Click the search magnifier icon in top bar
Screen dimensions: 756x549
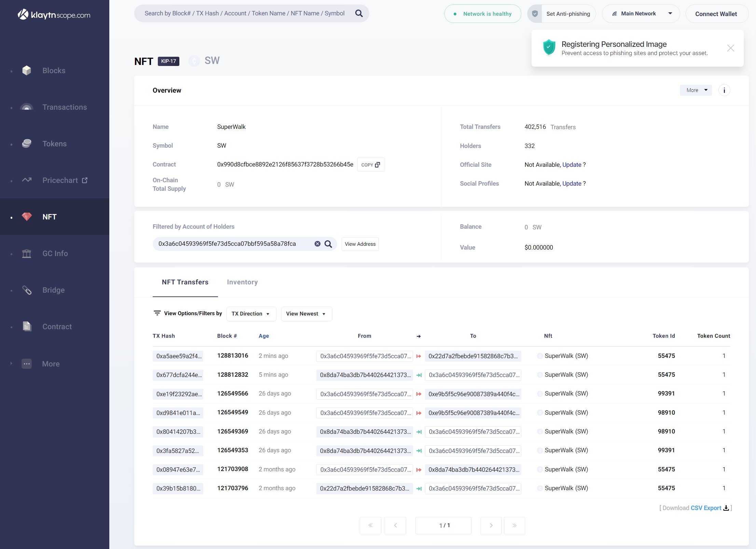(x=359, y=13)
